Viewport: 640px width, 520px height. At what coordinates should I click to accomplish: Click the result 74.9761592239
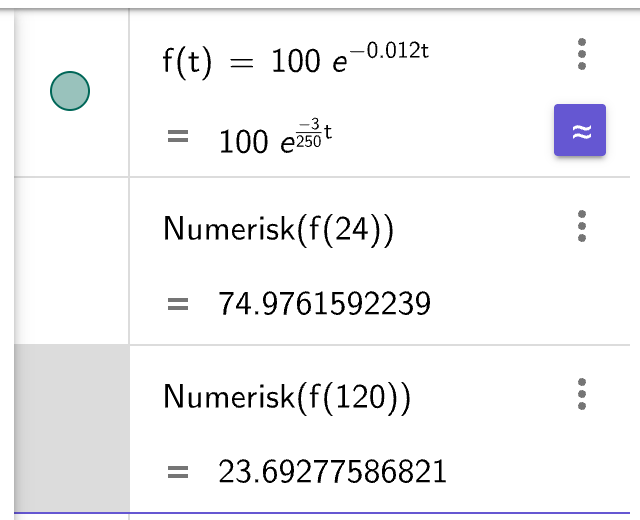point(324,304)
